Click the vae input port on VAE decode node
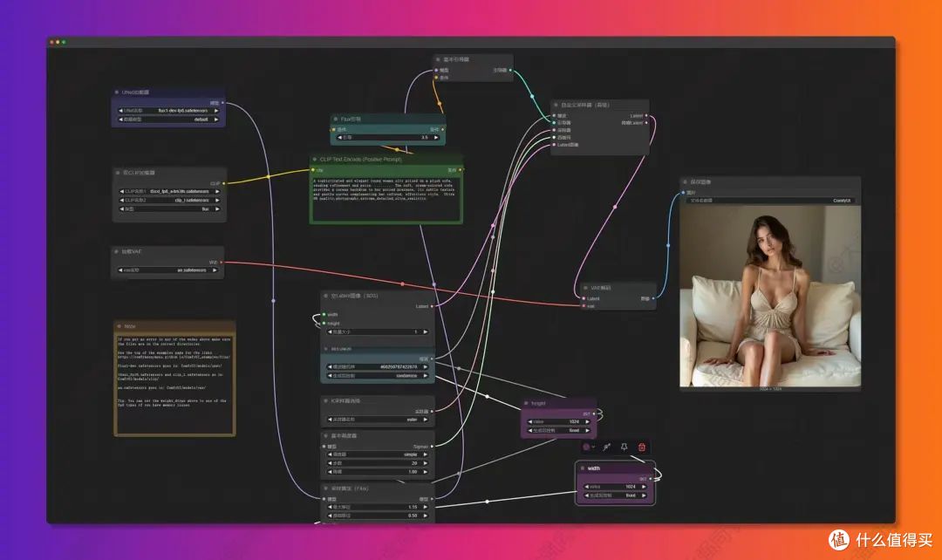Viewport: 942px width, 560px height. (x=584, y=306)
